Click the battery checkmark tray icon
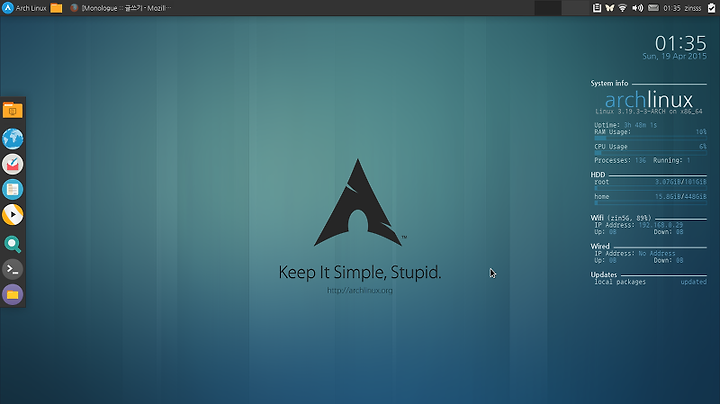The height and width of the screenshot is (404, 720). tap(711, 8)
